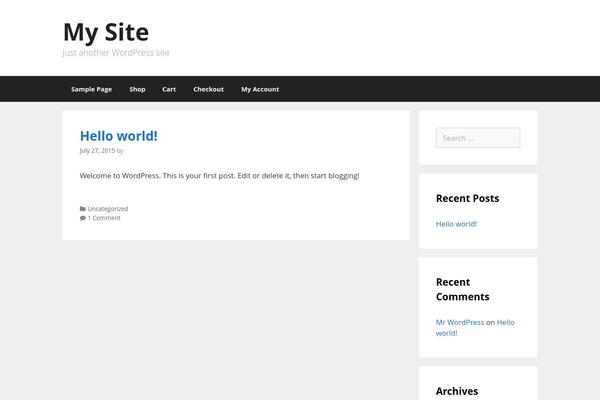Click the Recent Posts widget heading

point(468,198)
